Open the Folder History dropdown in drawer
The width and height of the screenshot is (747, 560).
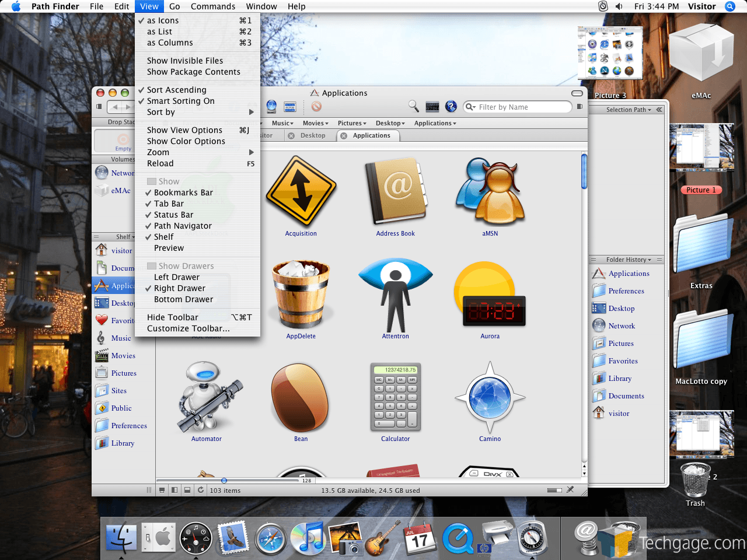tap(629, 260)
